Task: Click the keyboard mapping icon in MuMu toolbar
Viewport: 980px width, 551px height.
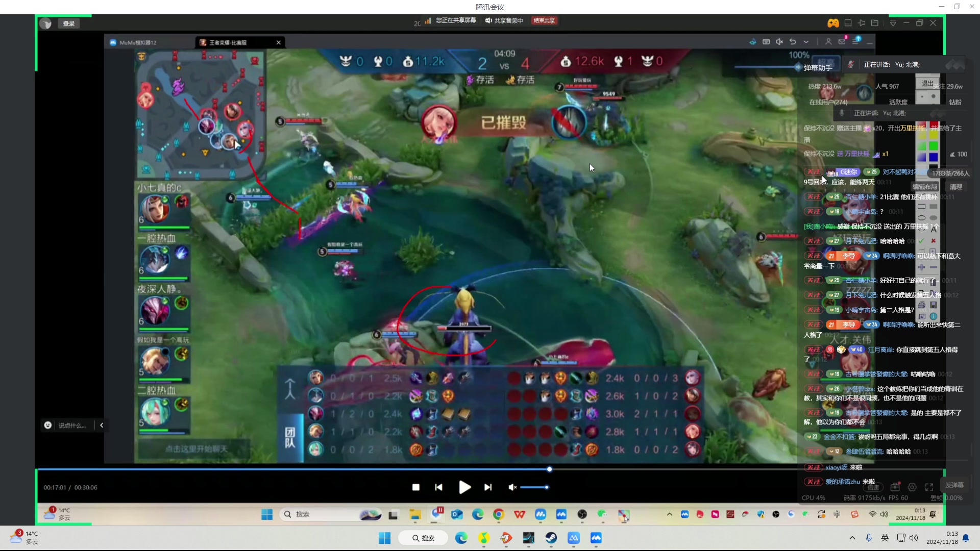Action: click(x=766, y=42)
